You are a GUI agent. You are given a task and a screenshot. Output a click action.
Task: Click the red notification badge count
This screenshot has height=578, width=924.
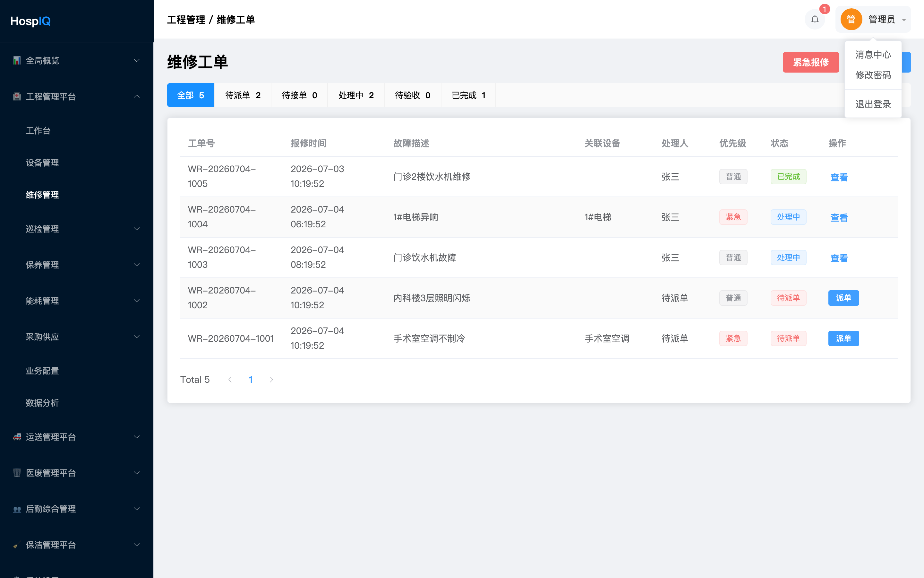pyautogui.click(x=825, y=9)
